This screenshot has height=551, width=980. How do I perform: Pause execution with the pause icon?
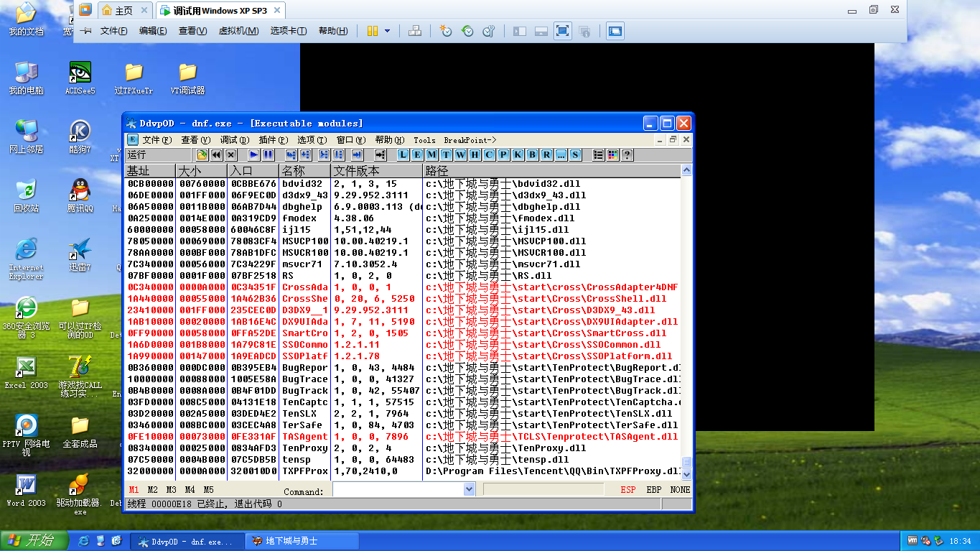tap(268, 154)
